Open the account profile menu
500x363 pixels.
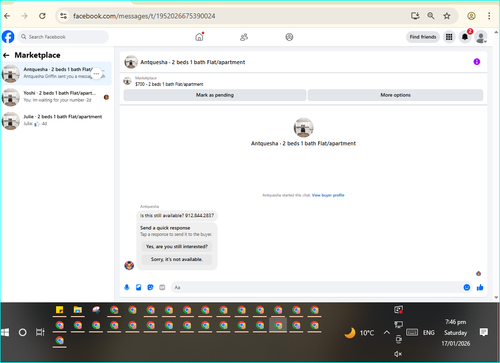pyautogui.click(x=481, y=37)
